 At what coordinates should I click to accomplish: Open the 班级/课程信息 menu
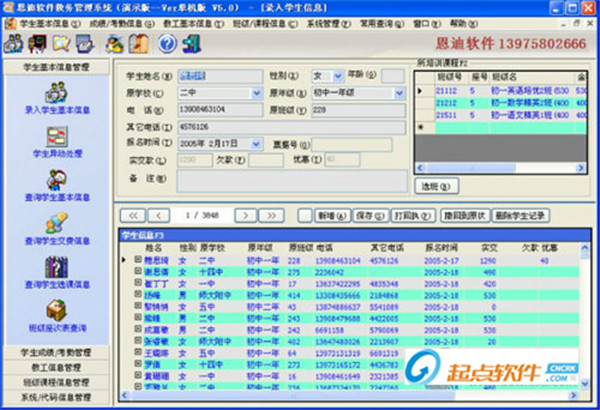point(265,24)
